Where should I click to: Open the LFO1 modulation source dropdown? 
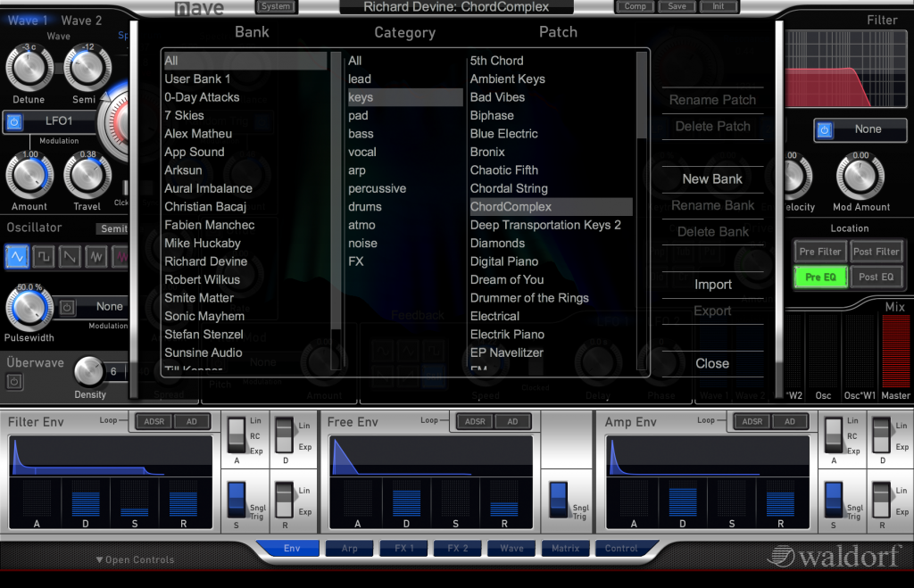60,121
